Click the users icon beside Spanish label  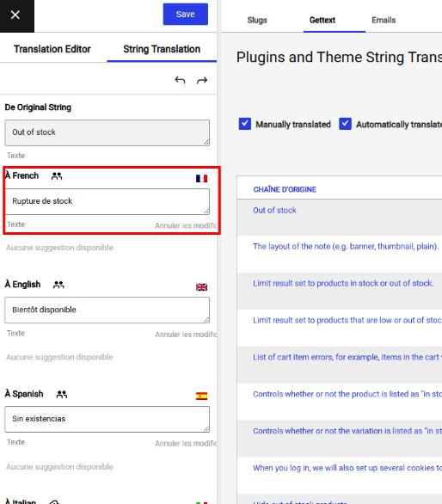tap(62, 394)
